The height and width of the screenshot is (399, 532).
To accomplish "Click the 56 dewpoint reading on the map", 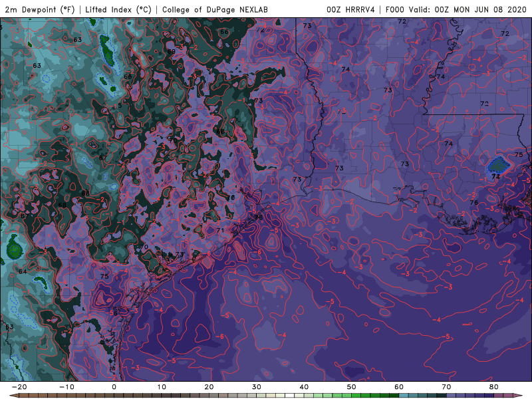I will (x=114, y=313).
